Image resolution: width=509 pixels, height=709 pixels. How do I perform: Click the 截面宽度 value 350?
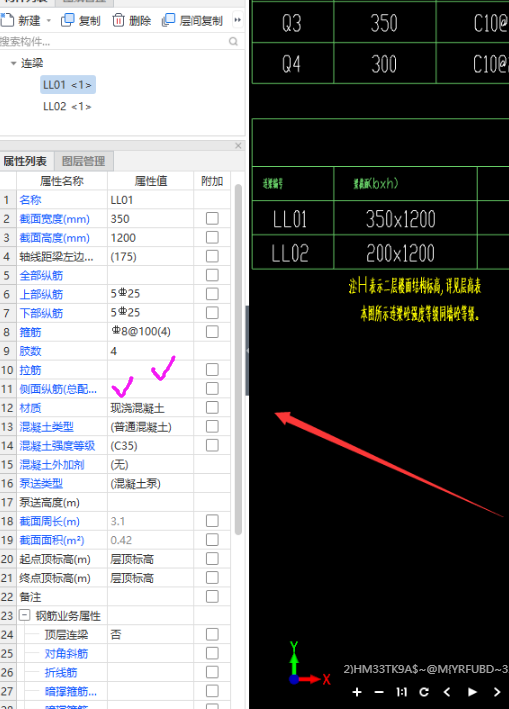click(151, 219)
